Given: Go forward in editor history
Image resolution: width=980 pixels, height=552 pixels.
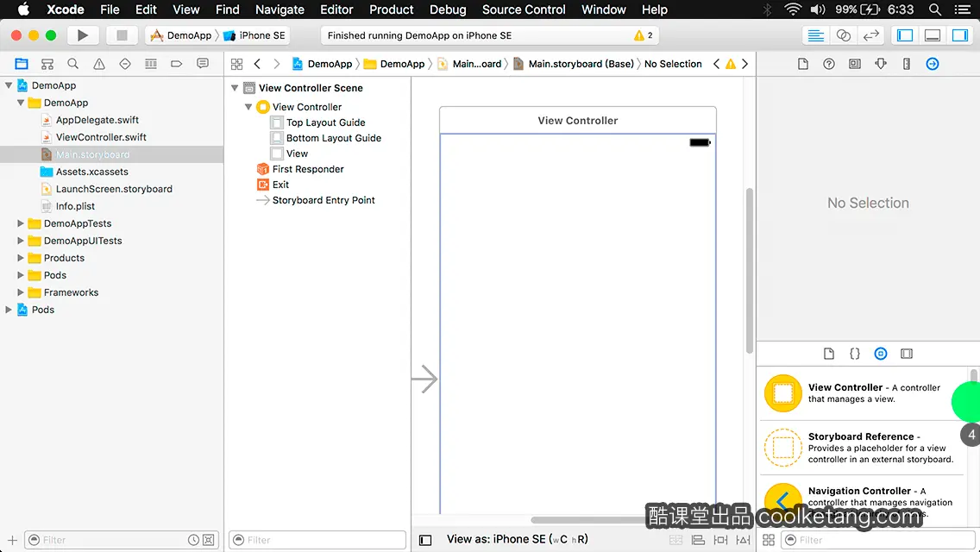Looking at the screenshot, I should 277,64.
